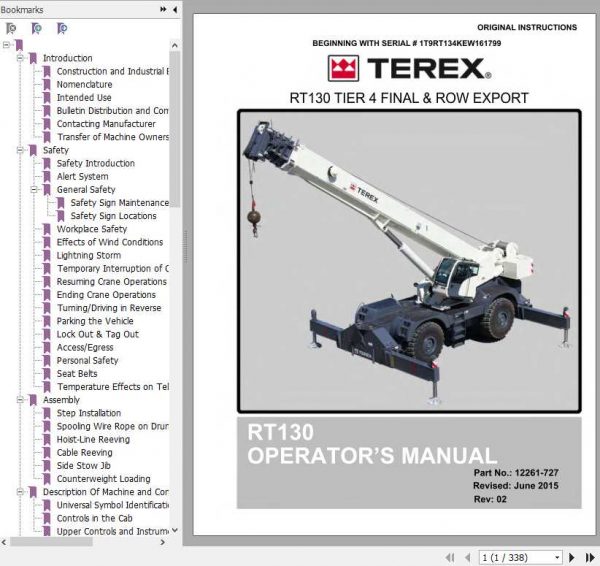Viewport: 600px width, 566px height.
Task: Click the Bookmarks panel title
Action: 22,10
